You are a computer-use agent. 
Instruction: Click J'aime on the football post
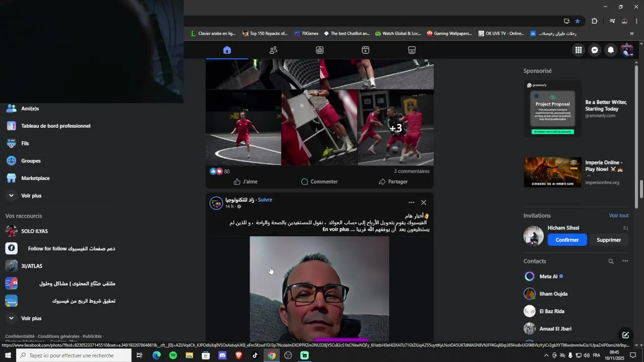(x=246, y=182)
